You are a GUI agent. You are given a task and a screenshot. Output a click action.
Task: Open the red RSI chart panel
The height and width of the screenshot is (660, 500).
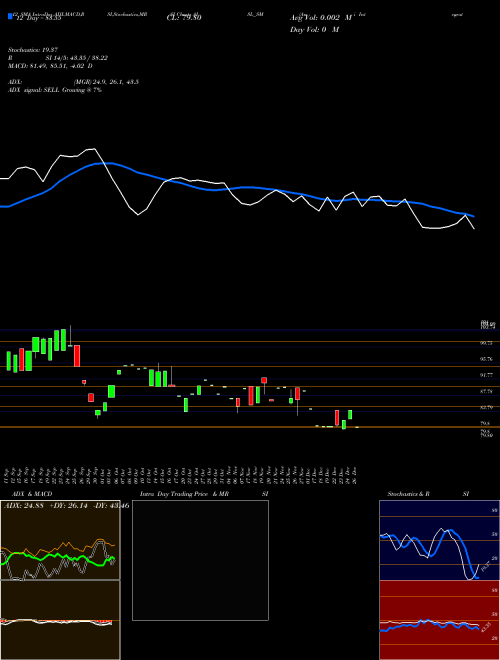coord(439,620)
